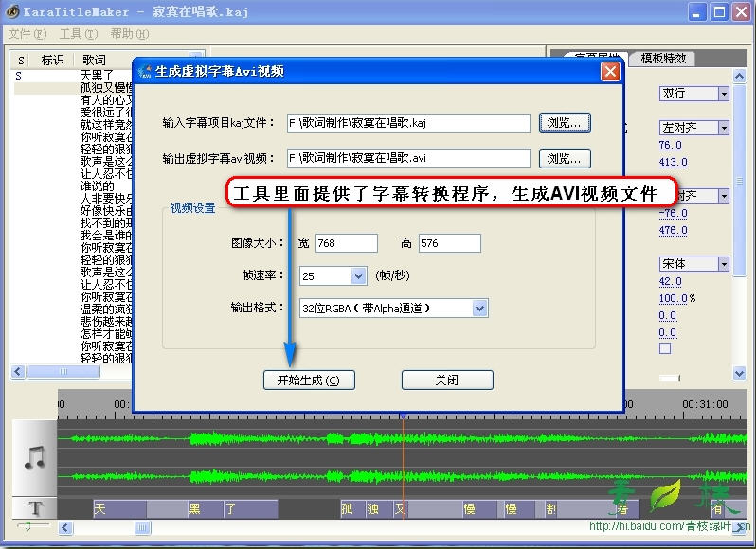
Task: Click the input kaj file path field
Action: click(408, 123)
